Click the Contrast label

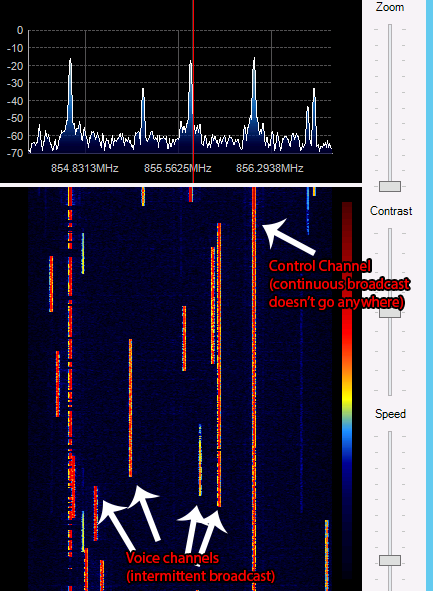(x=391, y=211)
